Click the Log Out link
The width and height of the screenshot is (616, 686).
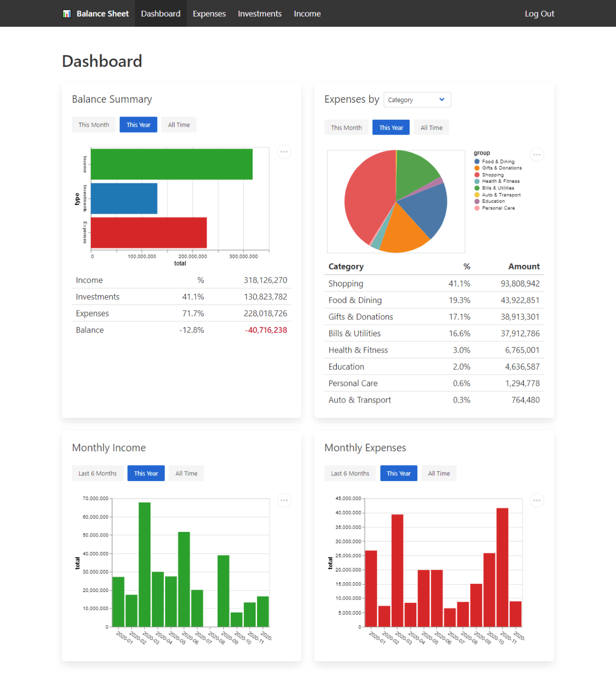point(539,14)
